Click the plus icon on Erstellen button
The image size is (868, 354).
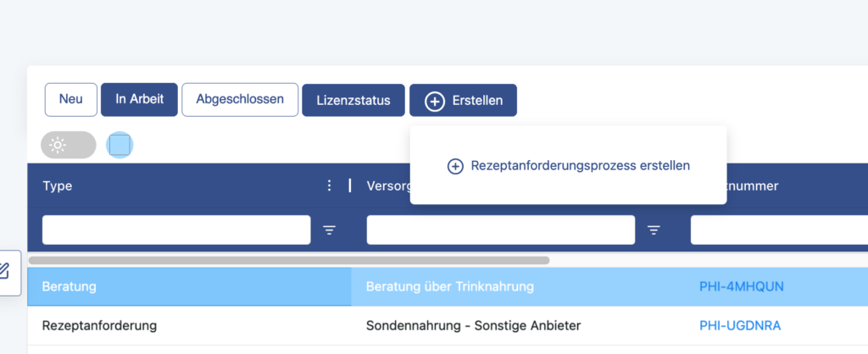coord(435,102)
